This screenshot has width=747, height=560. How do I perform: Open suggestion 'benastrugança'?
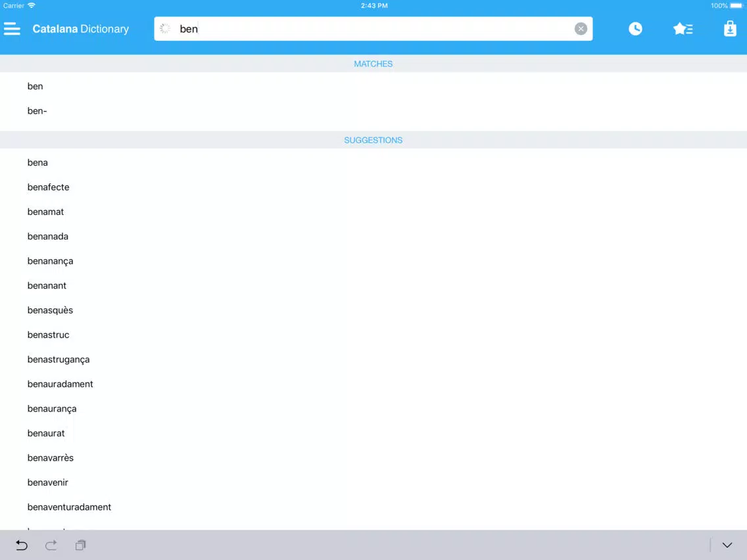(x=373, y=360)
